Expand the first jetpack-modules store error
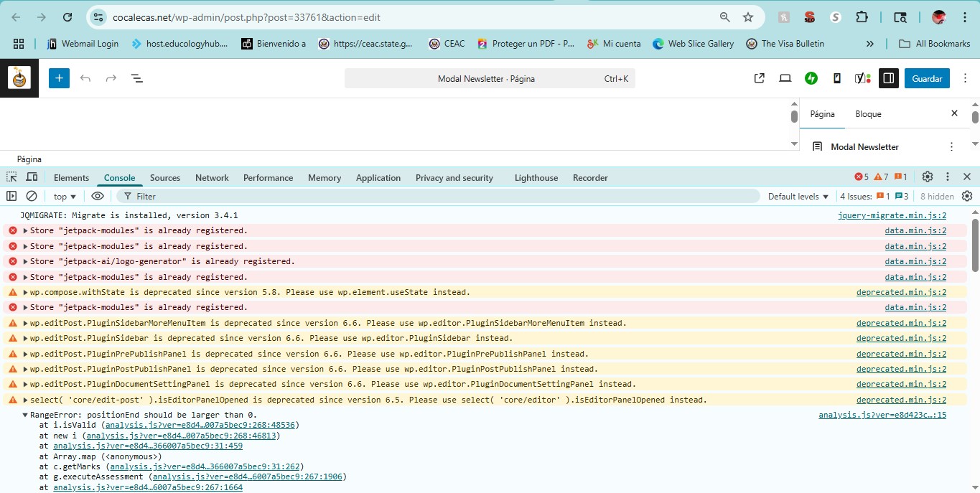 pos(26,231)
